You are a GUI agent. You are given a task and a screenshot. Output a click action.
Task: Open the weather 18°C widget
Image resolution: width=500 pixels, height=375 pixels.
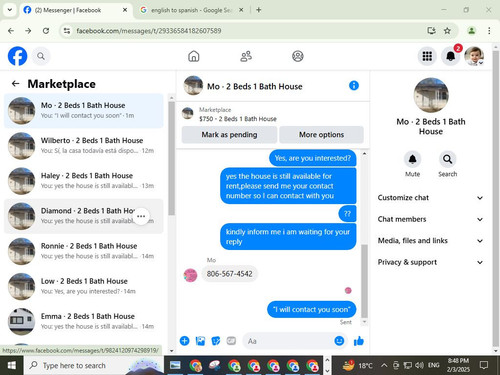point(357,365)
